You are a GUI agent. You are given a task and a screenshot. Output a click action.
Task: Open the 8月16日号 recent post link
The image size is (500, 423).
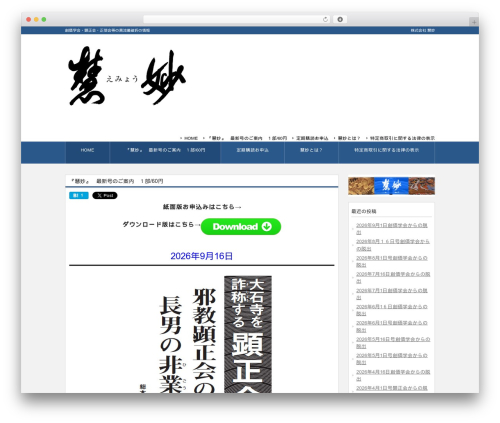point(392,245)
